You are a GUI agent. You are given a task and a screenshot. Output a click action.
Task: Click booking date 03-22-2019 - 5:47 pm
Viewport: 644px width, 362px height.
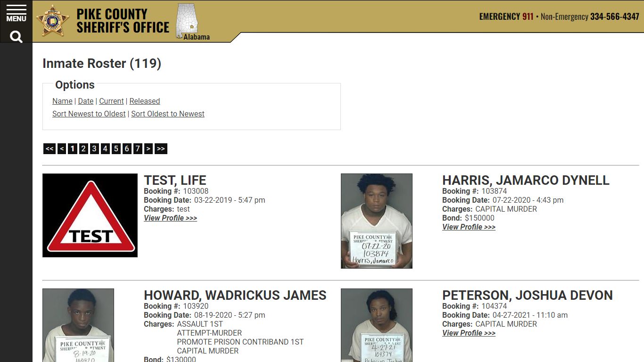(230, 200)
